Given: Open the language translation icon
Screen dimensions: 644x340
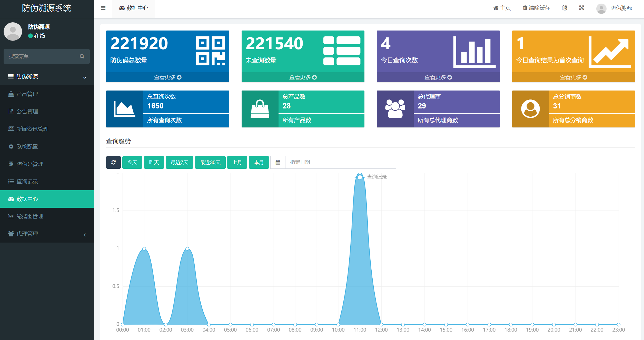Looking at the screenshot, I should 564,8.
